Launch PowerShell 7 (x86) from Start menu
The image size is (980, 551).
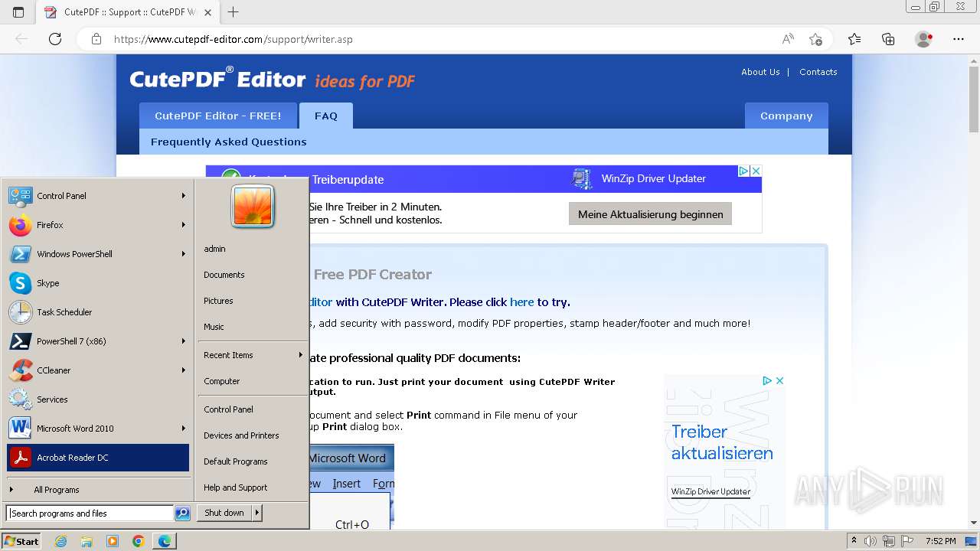point(98,341)
